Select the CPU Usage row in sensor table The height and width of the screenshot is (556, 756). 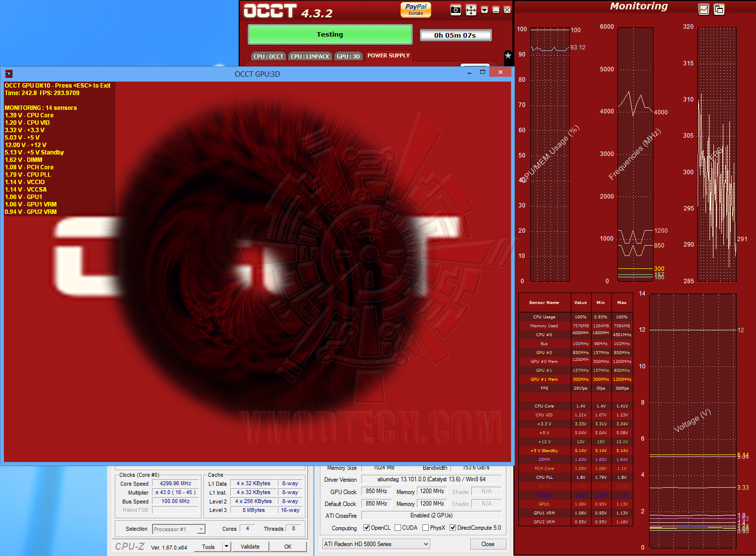(x=576, y=317)
